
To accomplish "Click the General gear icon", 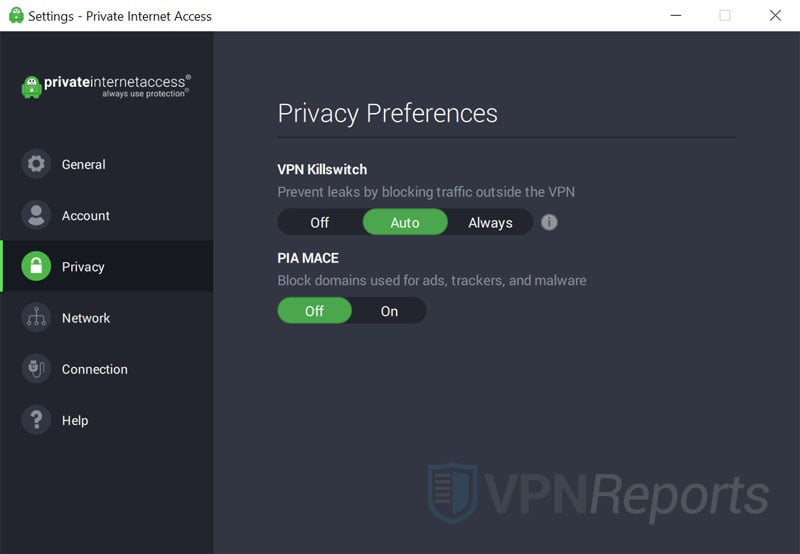I will 36,164.
